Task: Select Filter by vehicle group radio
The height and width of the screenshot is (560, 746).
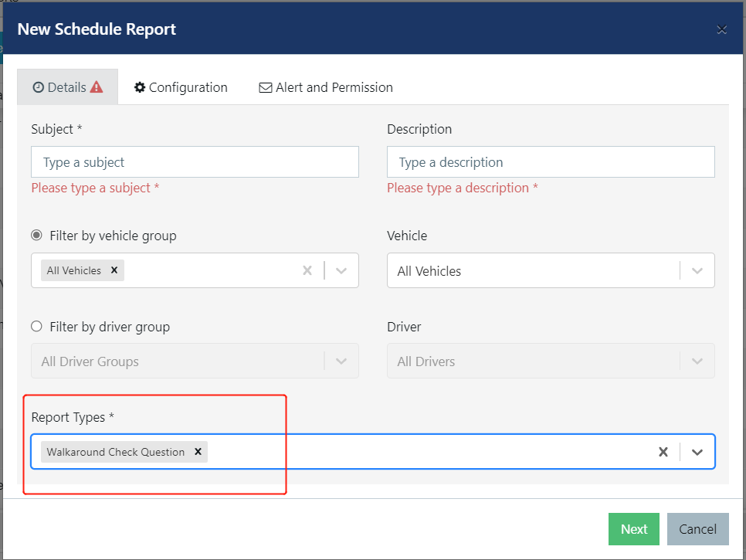Action: 36,235
